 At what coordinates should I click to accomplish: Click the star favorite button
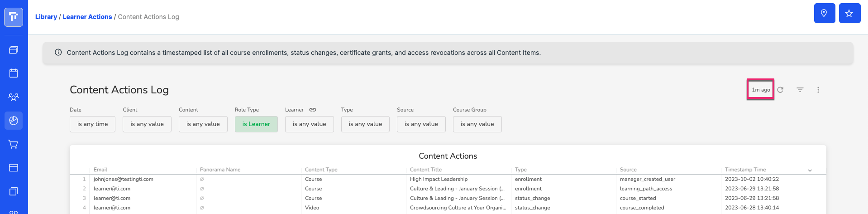pyautogui.click(x=849, y=13)
